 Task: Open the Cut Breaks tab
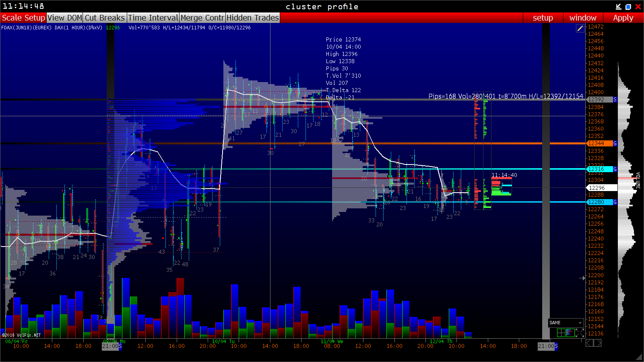click(x=105, y=18)
